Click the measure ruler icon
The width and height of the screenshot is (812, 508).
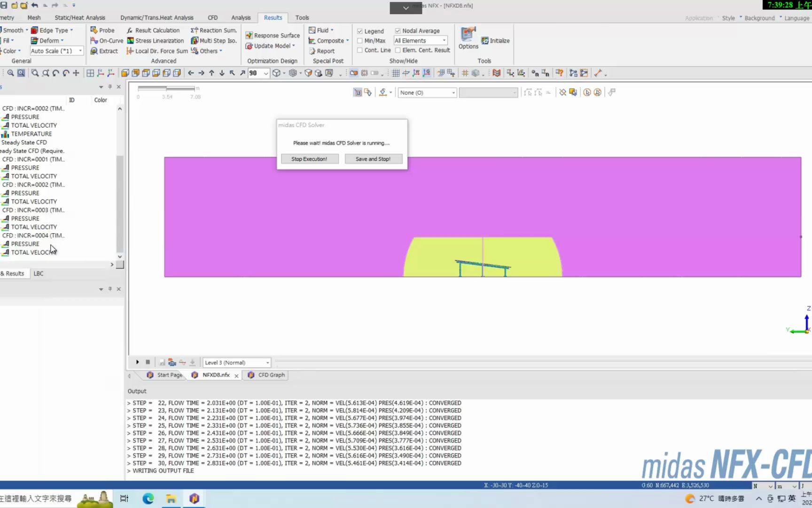[598, 73]
